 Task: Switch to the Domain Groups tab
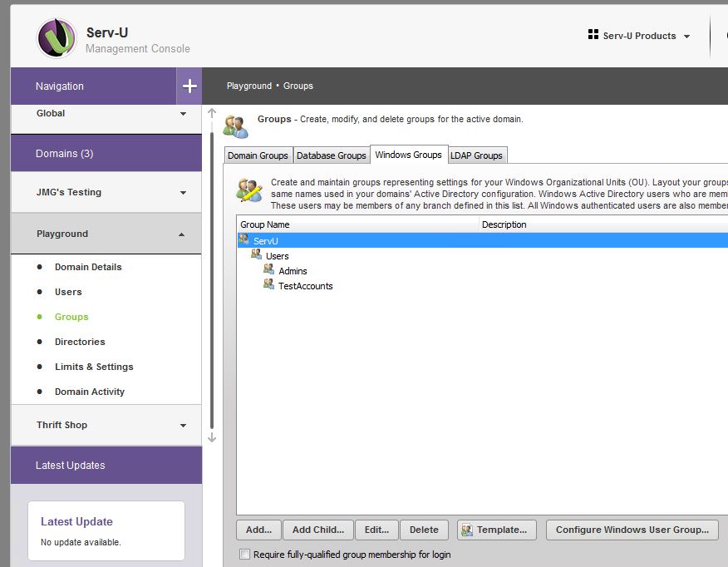pyautogui.click(x=258, y=155)
